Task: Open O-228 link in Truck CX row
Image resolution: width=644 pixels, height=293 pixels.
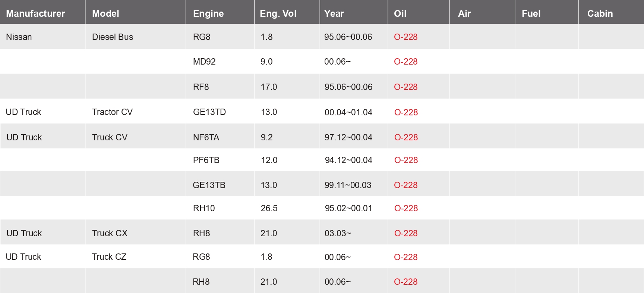Action: [x=406, y=233]
